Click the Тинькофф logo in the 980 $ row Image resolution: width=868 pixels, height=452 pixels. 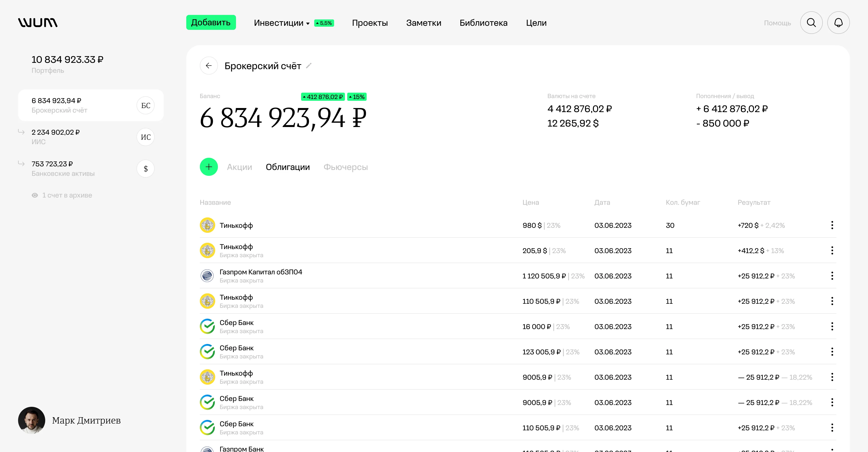pyautogui.click(x=207, y=225)
